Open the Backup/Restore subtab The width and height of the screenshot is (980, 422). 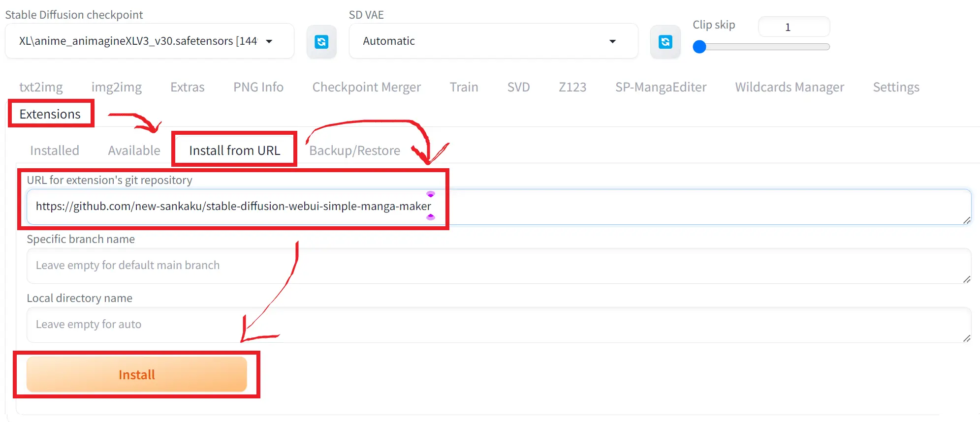coord(355,151)
